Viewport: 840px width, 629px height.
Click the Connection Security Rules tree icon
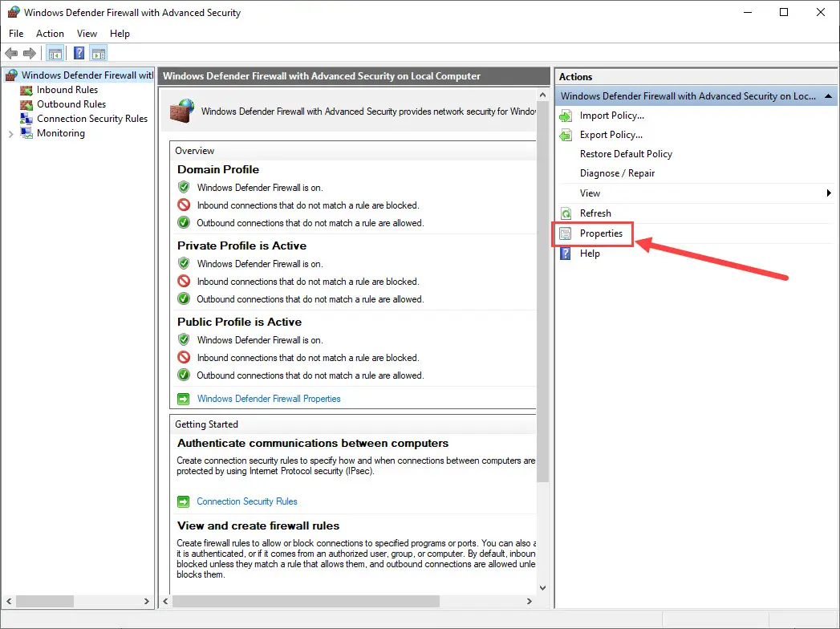[x=26, y=119]
